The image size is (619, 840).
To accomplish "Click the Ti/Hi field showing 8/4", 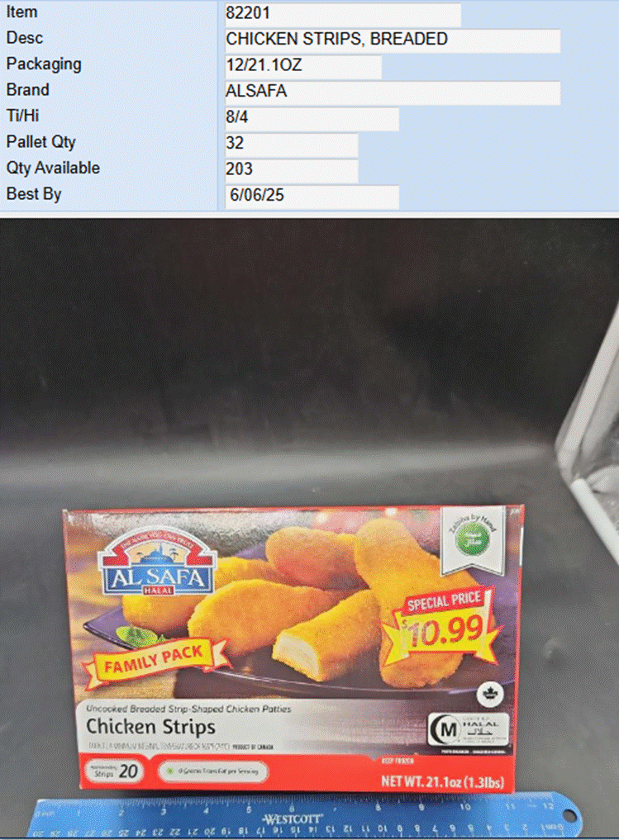I will pyautogui.click(x=312, y=119).
